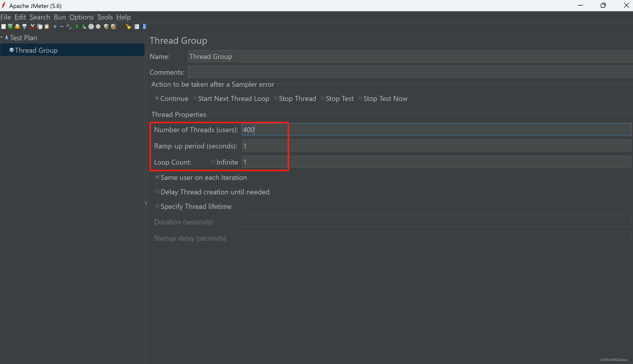Viewport: 633px width, 364px height.
Task: Enable the Infinite loop checkbox
Action: click(x=213, y=162)
